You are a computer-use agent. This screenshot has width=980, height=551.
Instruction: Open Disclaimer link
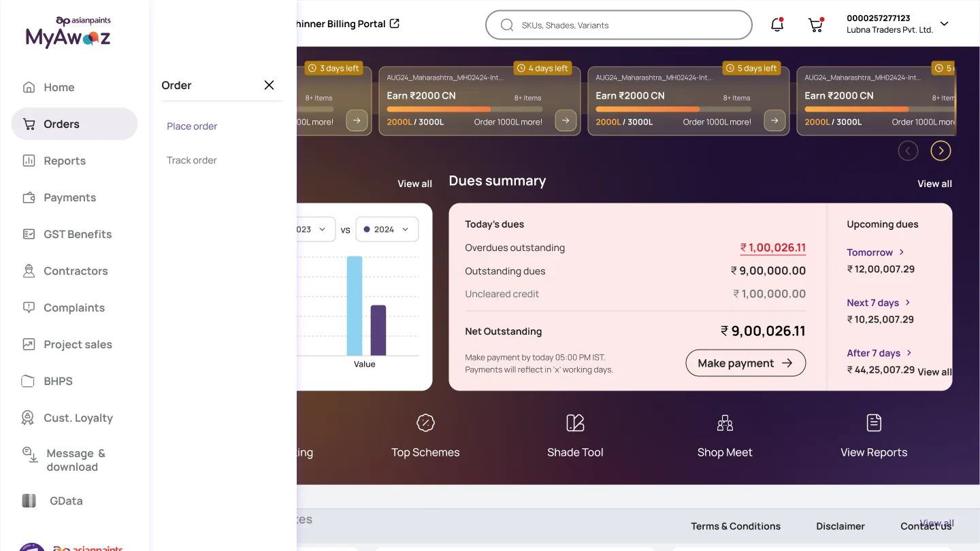(x=840, y=526)
